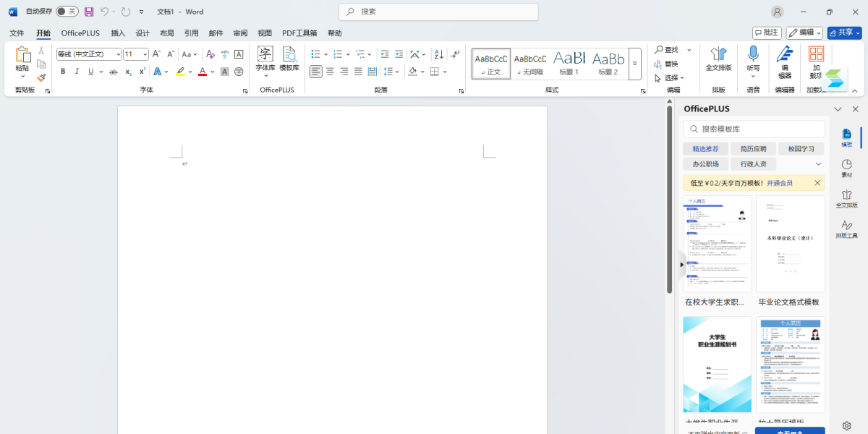
Task: Open the 模板库 template library
Action: point(289,59)
